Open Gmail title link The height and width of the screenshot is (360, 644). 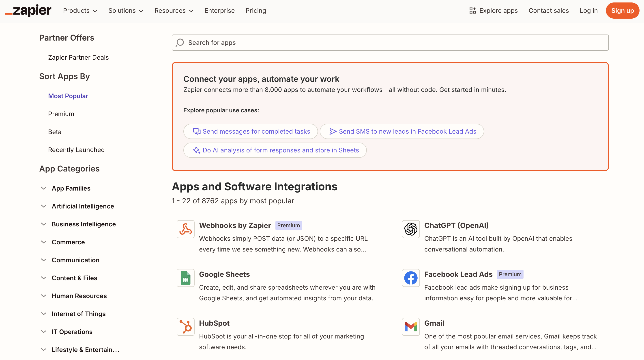434,323
